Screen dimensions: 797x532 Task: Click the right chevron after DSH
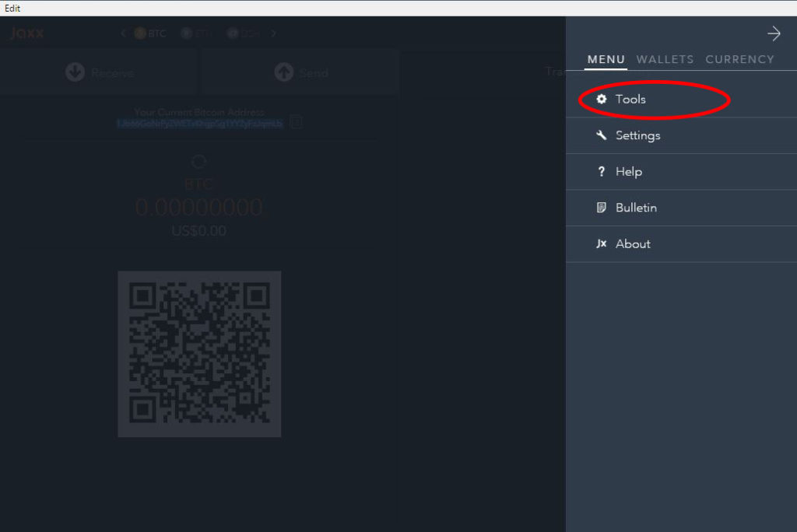pos(273,33)
